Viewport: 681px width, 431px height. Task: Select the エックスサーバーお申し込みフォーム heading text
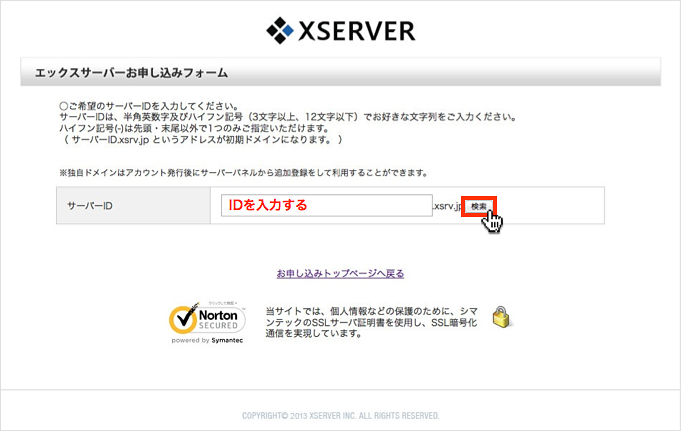click(x=131, y=73)
